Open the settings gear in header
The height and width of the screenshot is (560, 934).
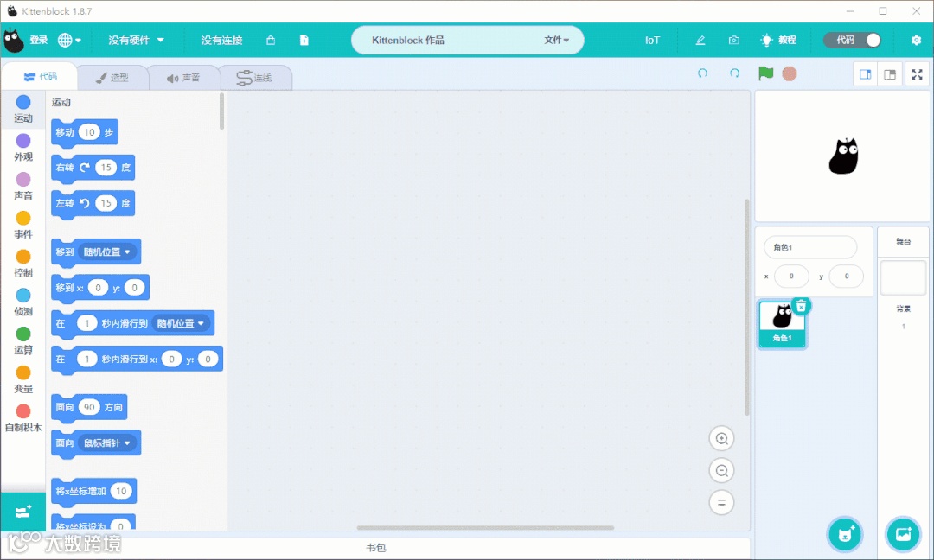pyautogui.click(x=916, y=40)
